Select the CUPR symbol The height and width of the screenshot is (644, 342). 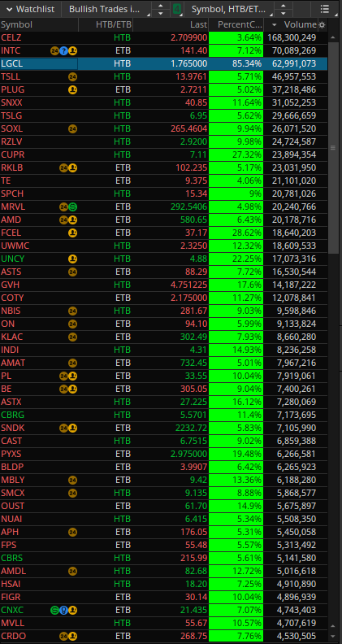click(12, 154)
